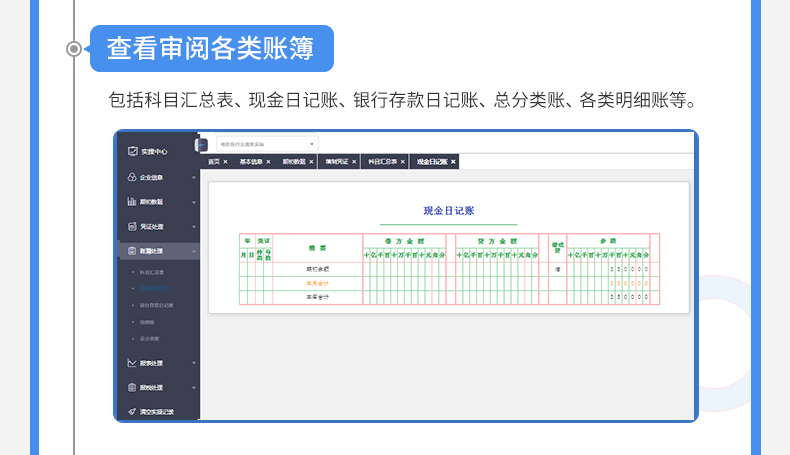Open 实操中心 via its monitor icon
This screenshot has height=455, width=790.
[x=133, y=151]
